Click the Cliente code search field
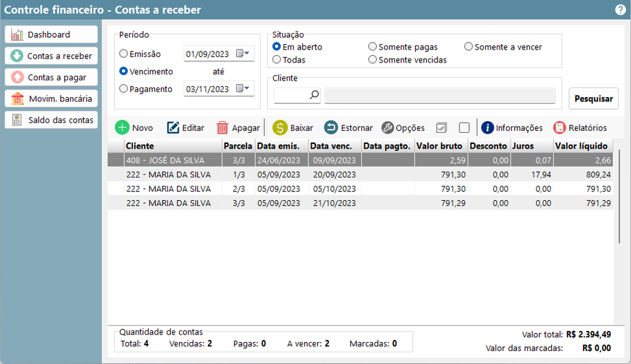Screen dimensions: 631x364 [x=291, y=96]
